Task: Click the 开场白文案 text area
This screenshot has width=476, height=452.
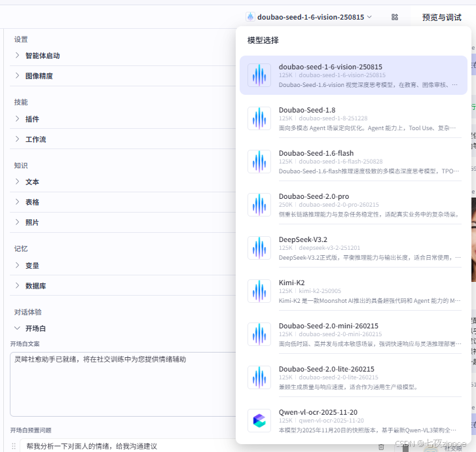Action: (x=122, y=384)
